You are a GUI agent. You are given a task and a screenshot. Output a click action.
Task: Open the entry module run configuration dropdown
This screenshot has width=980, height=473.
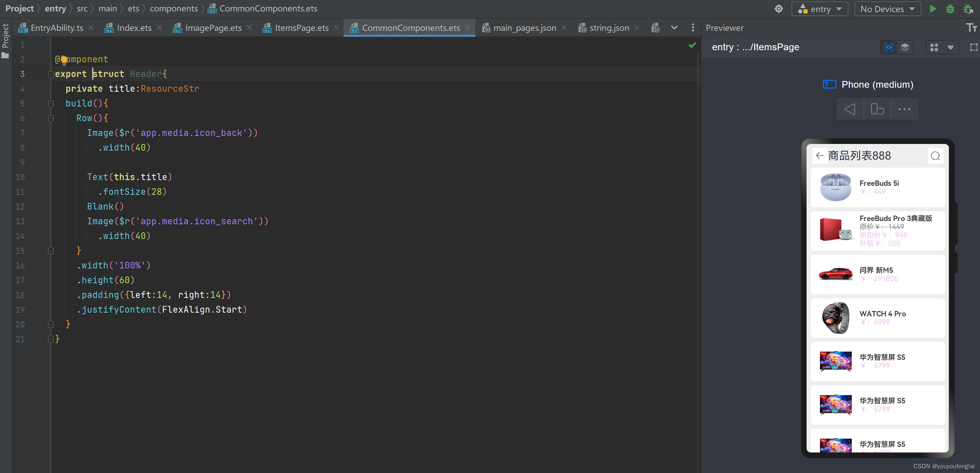[820, 9]
